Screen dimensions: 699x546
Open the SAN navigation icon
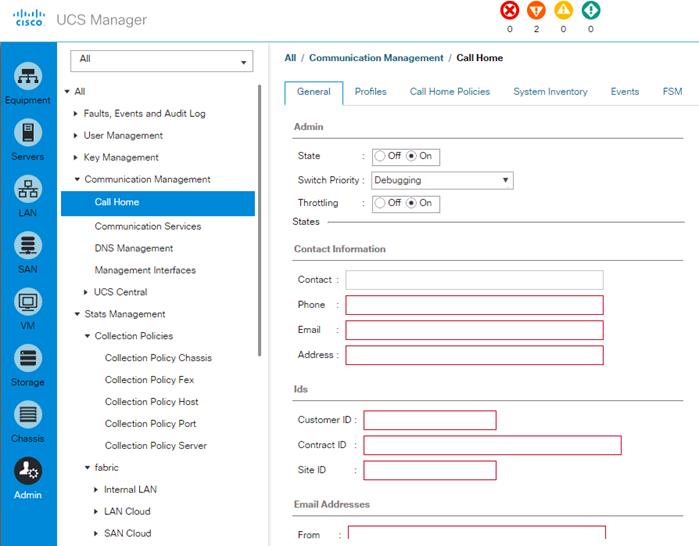28,246
